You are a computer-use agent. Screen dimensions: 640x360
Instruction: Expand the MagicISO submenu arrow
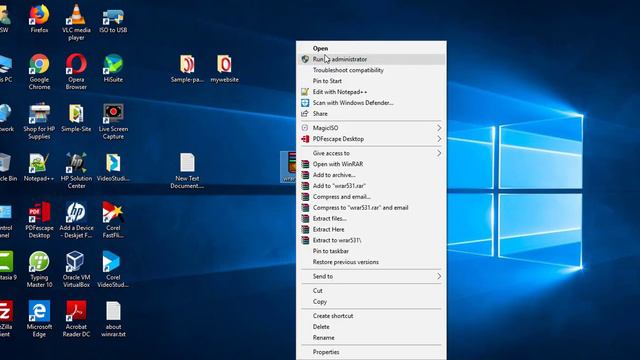pos(439,128)
